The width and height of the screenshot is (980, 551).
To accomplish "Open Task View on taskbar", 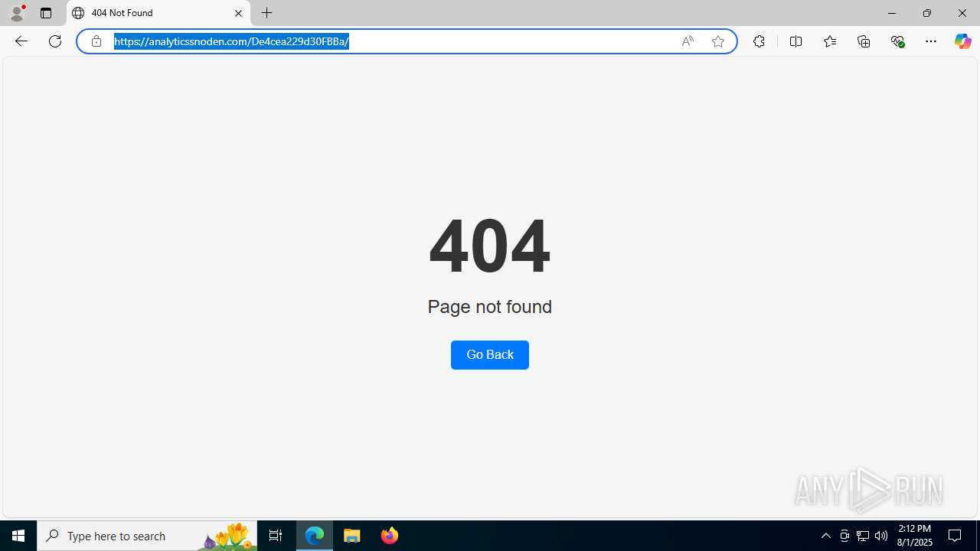I will tap(276, 536).
